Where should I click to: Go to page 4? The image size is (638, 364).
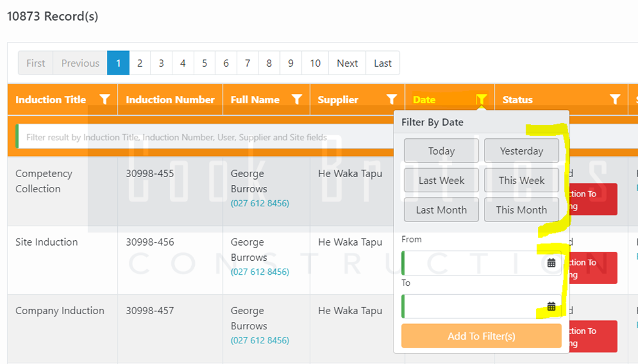pos(183,63)
